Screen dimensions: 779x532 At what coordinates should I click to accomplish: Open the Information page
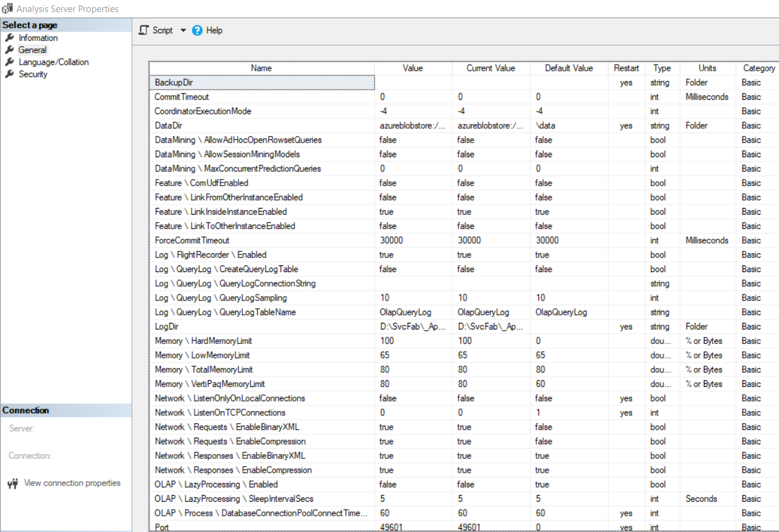(x=38, y=38)
